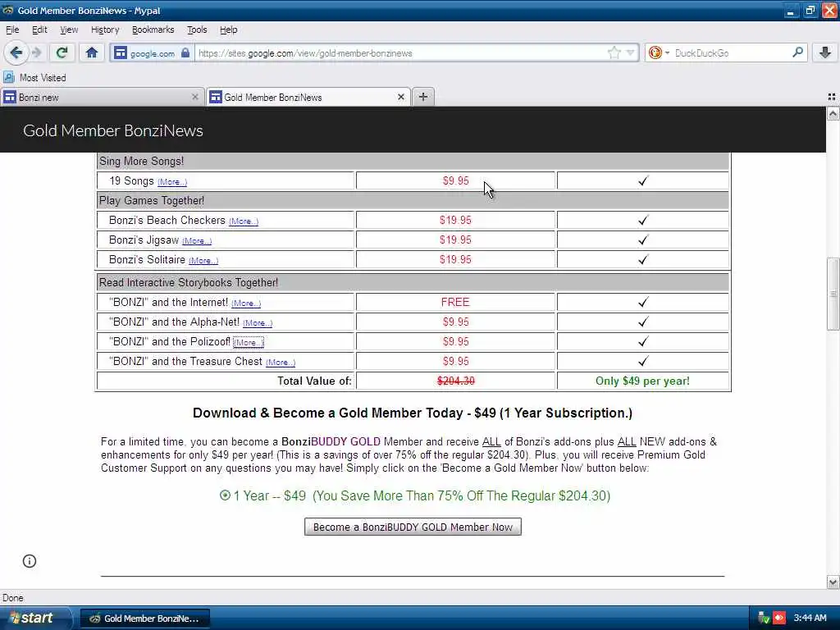Open More link for Bonzi's Jigsaw
Viewport: 840px width, 630px height.
[x=197, y=241]
